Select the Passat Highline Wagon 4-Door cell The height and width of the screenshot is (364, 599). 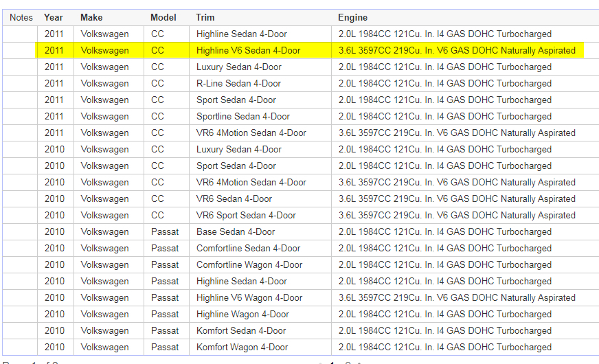pos(242,314)
